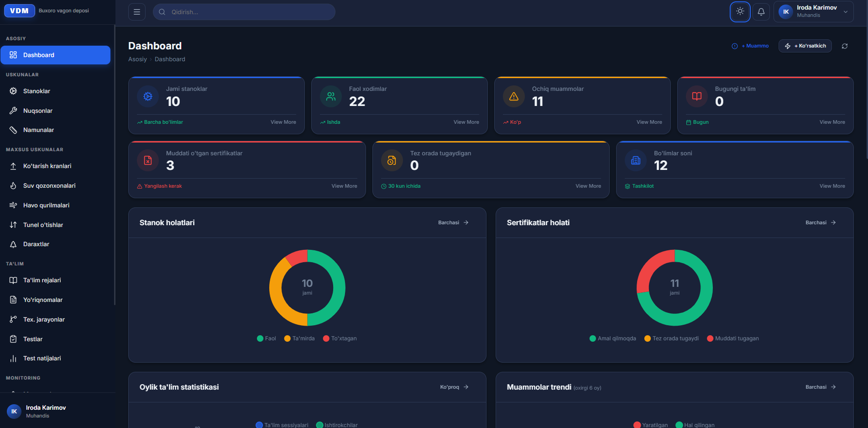The width and height of the screenshot is (868, 428).
Task: Click the Tunel o'tishlar arrows icon
Action: click(13, 225)
